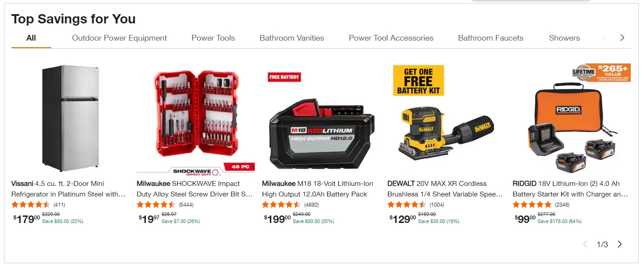Open Power Tool Accessories tab
The height and width of the screenshot is (268, 644).
click(391, 38)
